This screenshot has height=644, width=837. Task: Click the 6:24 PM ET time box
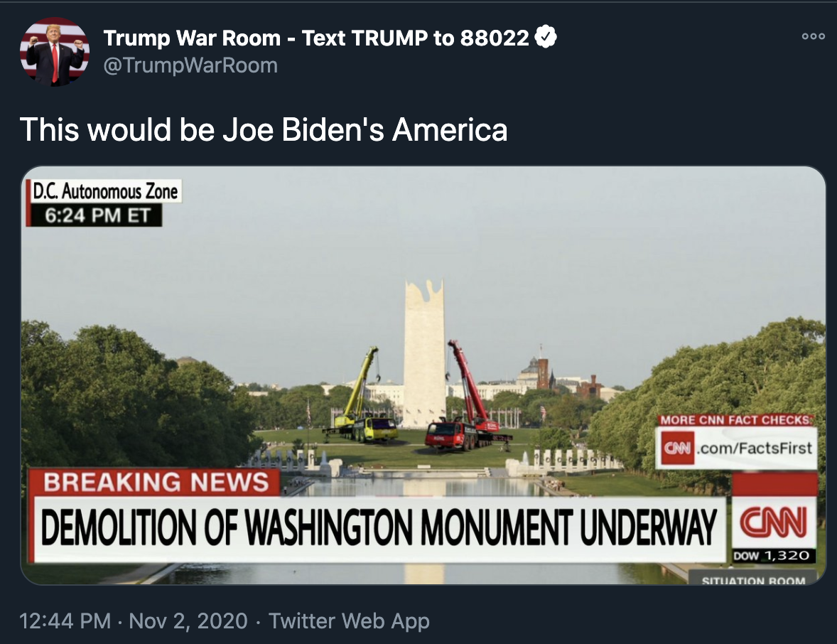tap(96, 215)
